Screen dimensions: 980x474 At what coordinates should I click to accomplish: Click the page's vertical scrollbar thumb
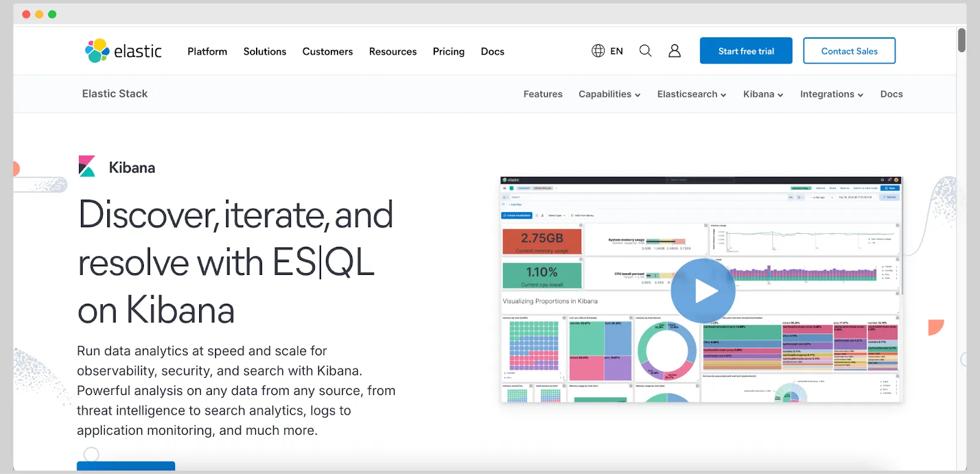[x=962, y=40]
